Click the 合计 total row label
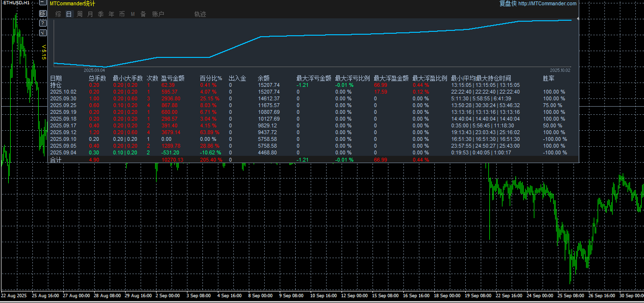The width and height of the screenshot is (644, 303). tap(56, 160)
